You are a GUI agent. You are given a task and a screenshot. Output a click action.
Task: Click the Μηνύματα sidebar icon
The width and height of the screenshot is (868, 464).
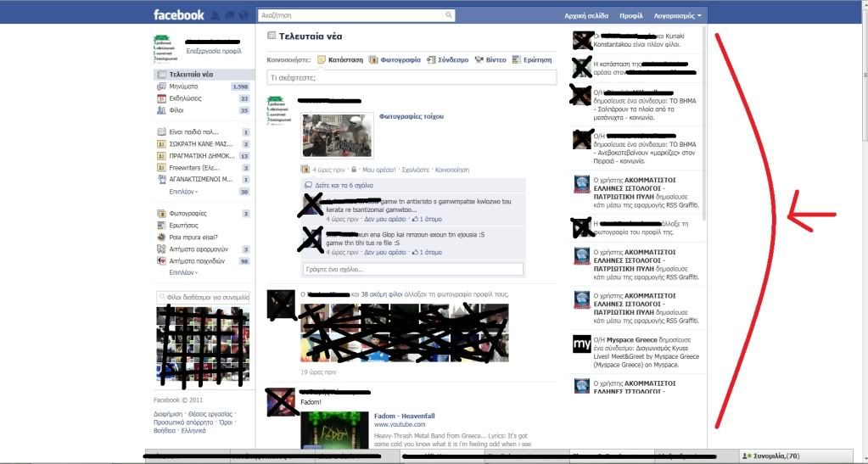[x=161, y=87]
